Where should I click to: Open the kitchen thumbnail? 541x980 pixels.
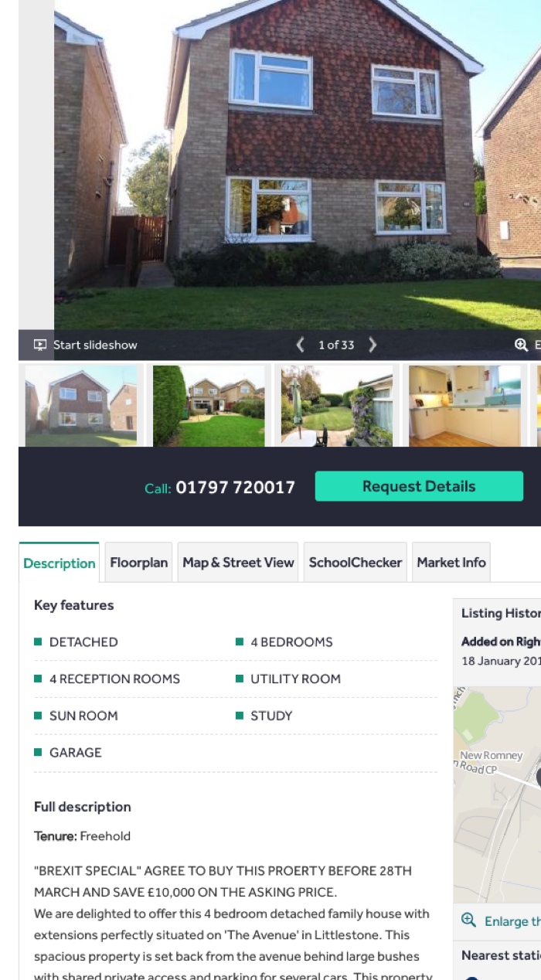[x=464, y=406]
